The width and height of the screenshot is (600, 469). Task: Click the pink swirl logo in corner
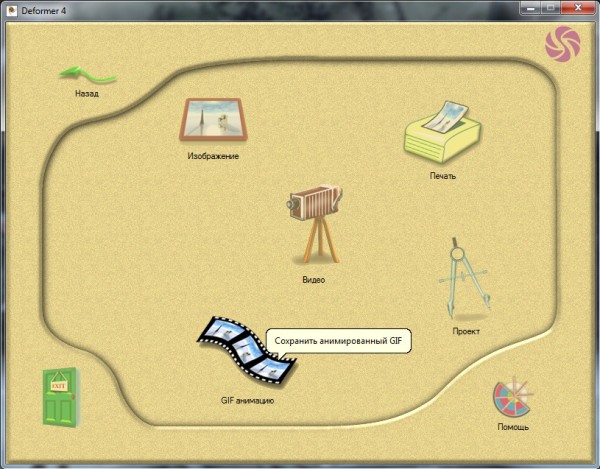tap(562, 46)
